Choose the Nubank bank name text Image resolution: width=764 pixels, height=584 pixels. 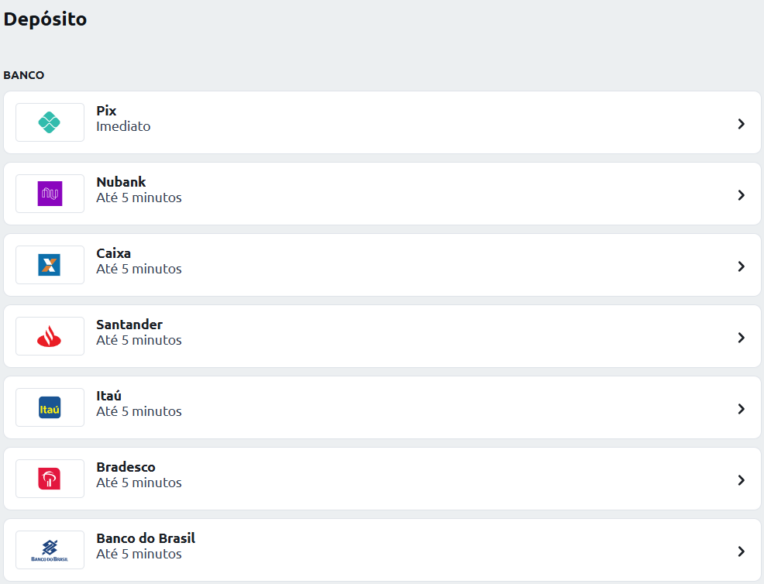point(121,182)
